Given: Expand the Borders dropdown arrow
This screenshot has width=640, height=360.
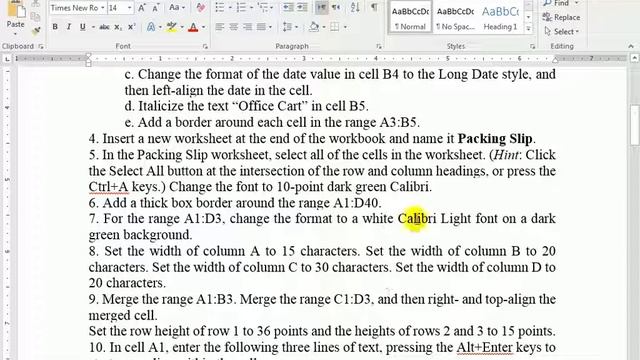Looking at the screenshot, I should pos(345,27).
